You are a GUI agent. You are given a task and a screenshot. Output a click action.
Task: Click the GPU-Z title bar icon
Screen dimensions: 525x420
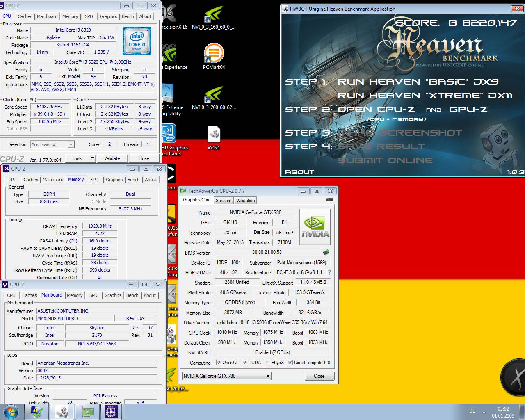point(183,191)
